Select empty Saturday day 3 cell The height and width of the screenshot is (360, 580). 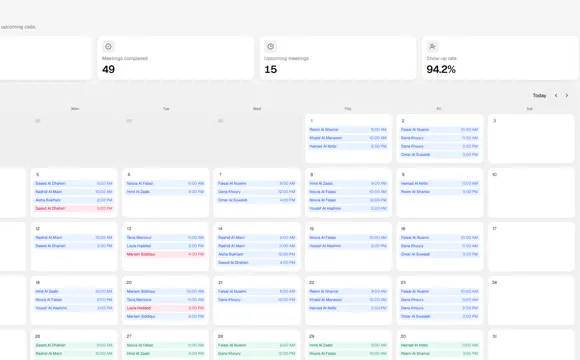tap(531, 138)
